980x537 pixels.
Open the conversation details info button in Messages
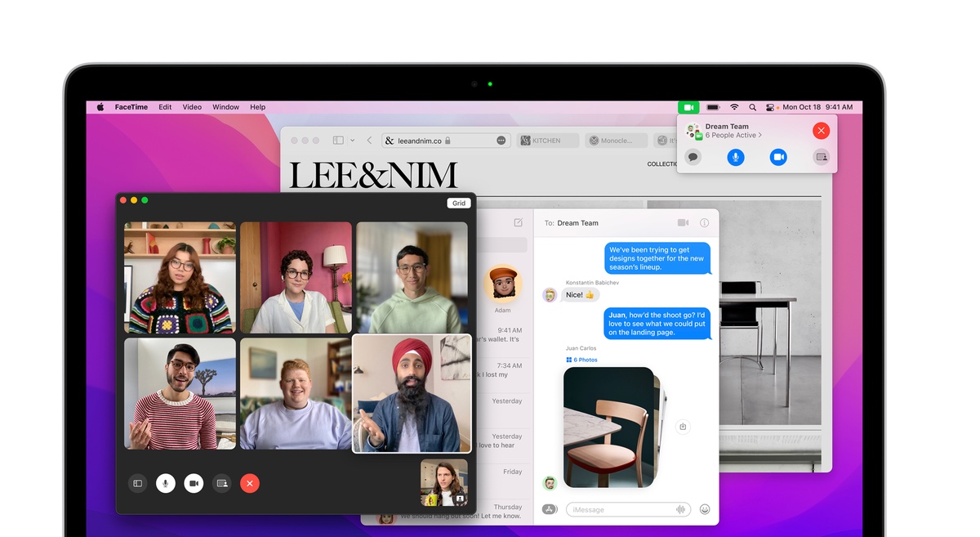click(704, 222)
